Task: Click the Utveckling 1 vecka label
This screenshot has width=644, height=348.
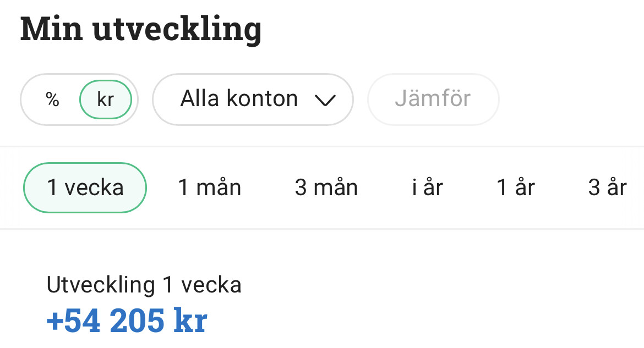Action: point(144,285)
